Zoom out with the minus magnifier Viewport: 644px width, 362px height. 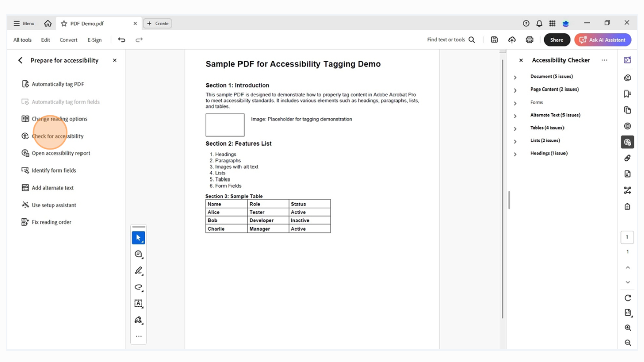pyautogui.click(x=628, y=343)
